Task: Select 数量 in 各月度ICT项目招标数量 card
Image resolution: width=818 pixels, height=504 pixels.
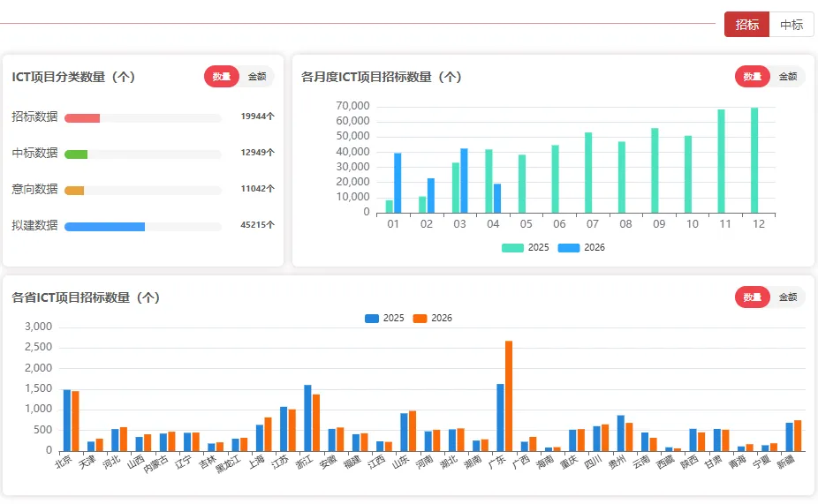Action: pyautogui.click(x=753, y=77)
